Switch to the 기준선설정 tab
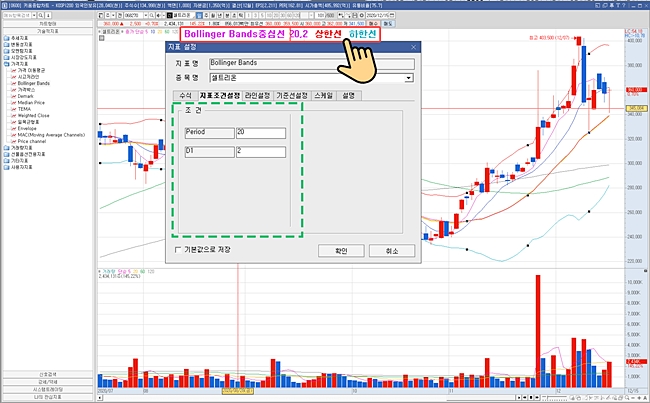The width and height of the screenshot is (650, 403). (x=292, y=96)
